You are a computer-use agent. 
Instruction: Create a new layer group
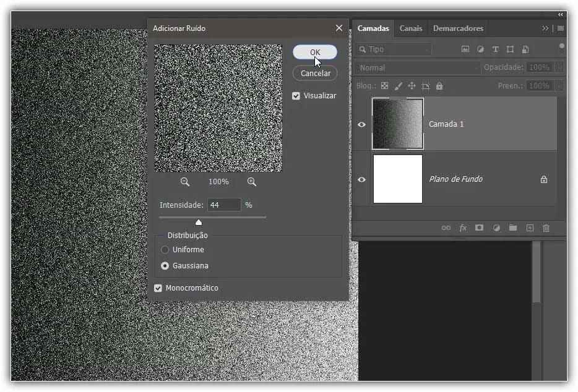(513, 228)
